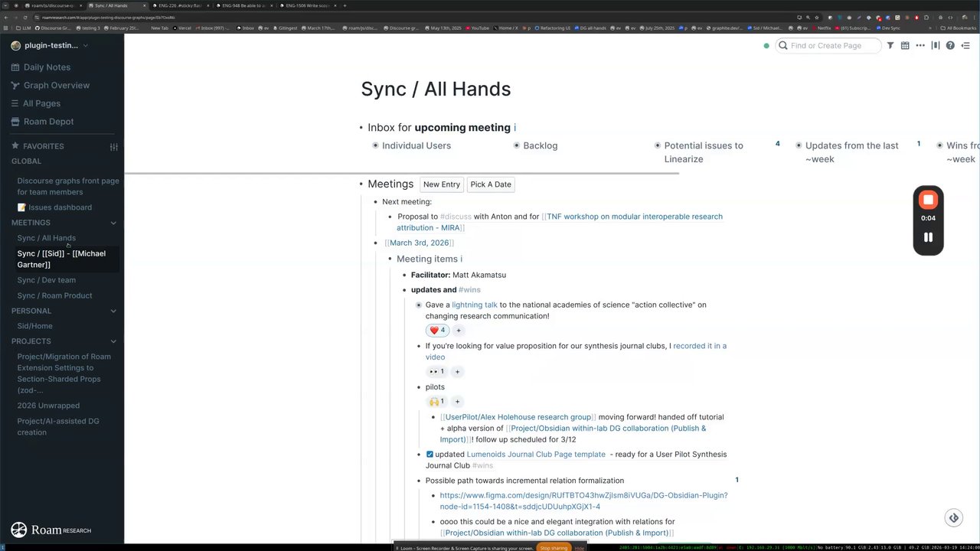Open the YouTube bookmark
Image resolution: width=980 pixels, height=551 pixels.
(x=476, y=28)
